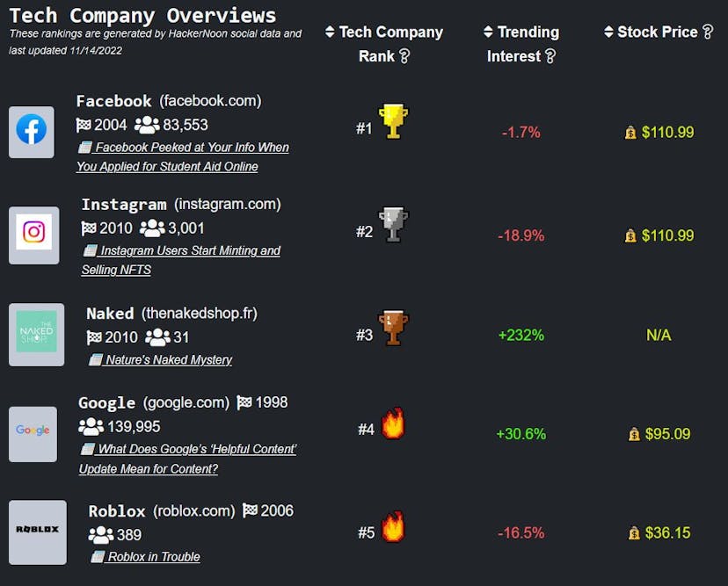Click the Roblox logo icon
The height and width of the screenshot is (586, 728).
[37, 531]
